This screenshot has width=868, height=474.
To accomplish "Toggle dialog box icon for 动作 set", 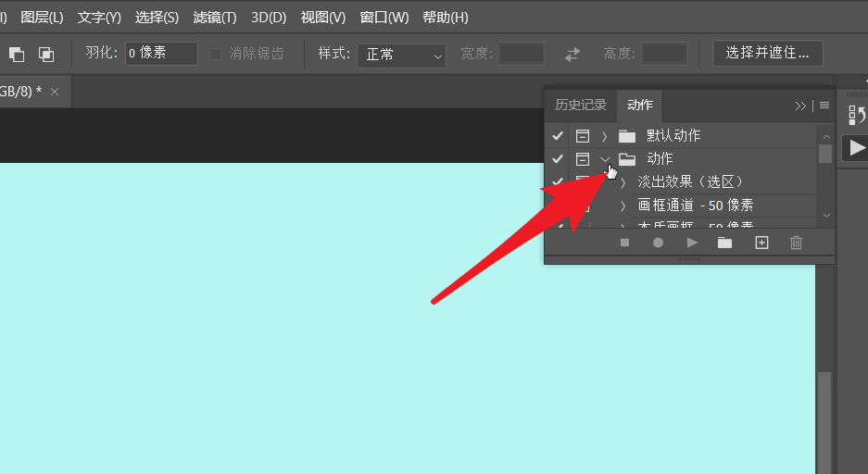I will click(x=583, y=159).
